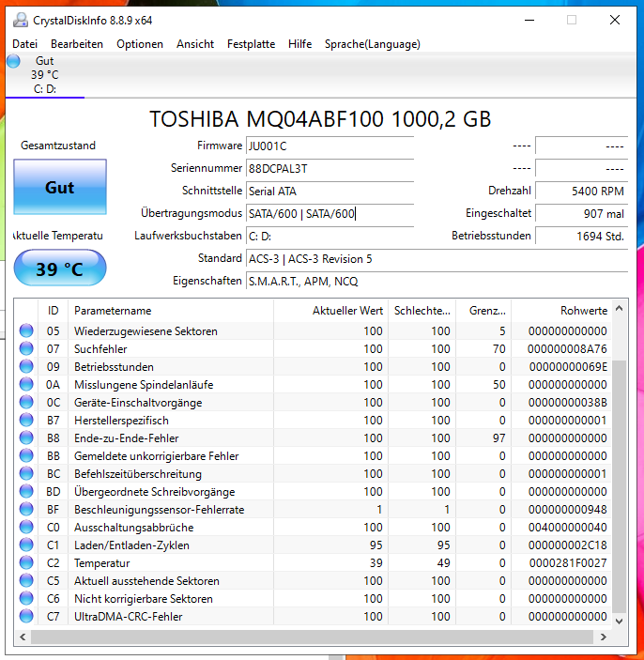Image resolution: width=644 pixels, height=660 pixels.
Task: Click the Eigenschaften field S.M.A.R.T., APM, NCQ
Action: click(x=437, y=281)
